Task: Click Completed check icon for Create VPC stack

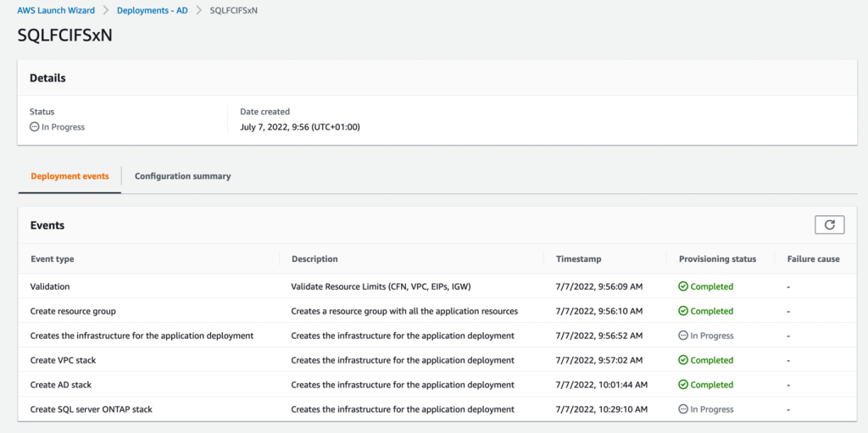Action: (683, 360)
